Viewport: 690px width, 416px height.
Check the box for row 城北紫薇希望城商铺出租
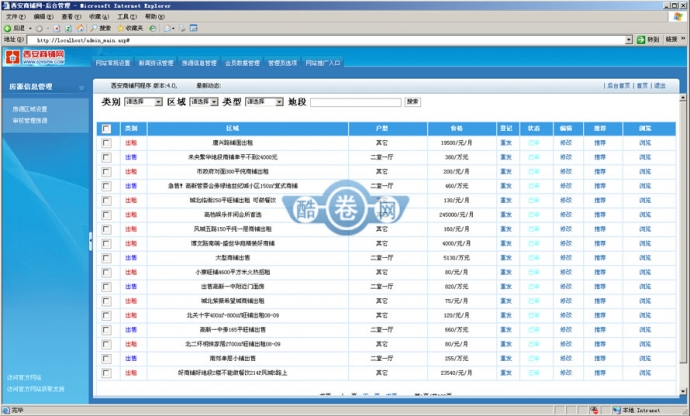tap(106, 301)
